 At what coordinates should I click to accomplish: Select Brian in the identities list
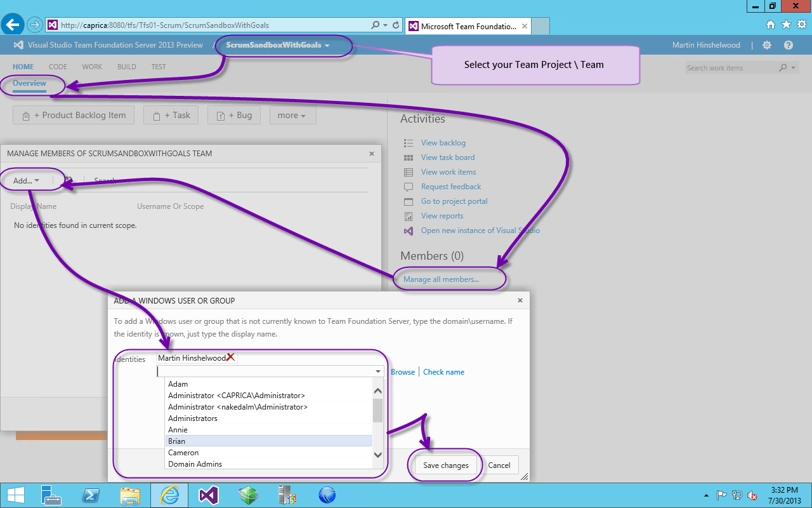point(268,441)
